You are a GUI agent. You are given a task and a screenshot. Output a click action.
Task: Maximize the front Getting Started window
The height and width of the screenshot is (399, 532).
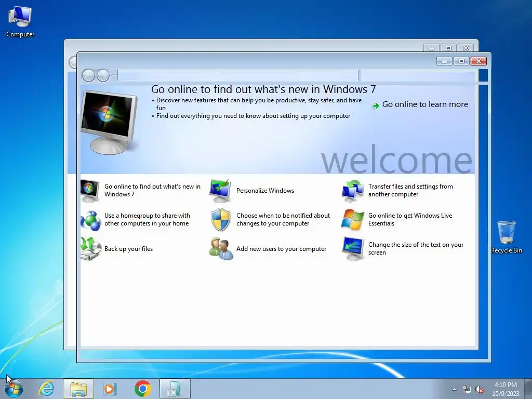(461, 61)
